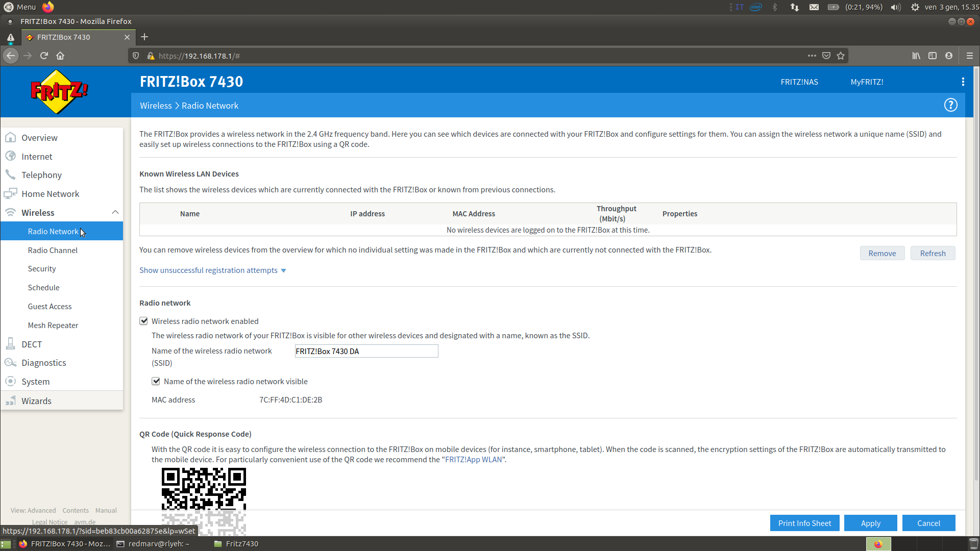Toggle the Firefox sidebar icon
The height and width of the screenshot is (551, 980).
click(933, 56)
